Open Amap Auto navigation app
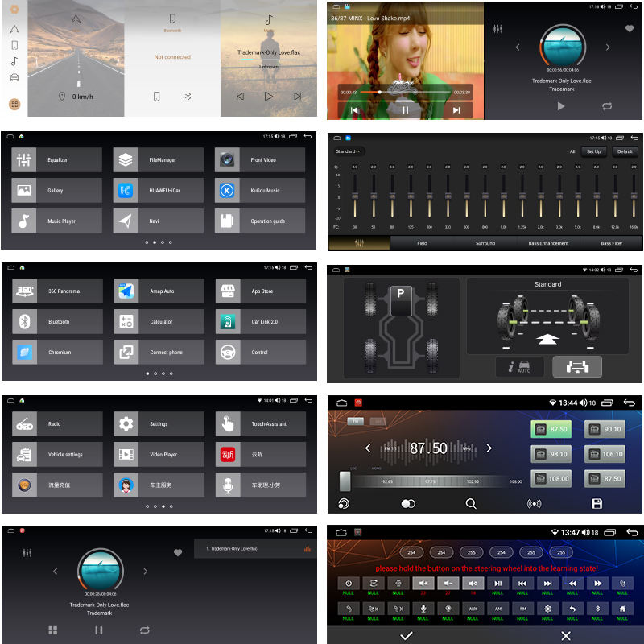This screenshot has width=644, height=644. click(x=159, y=291)
